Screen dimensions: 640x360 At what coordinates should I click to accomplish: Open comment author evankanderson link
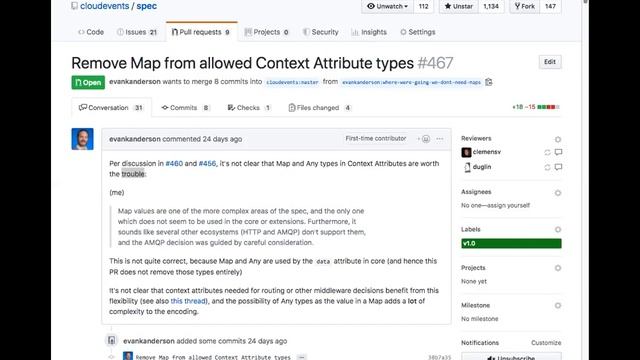(x=135, y=139)
